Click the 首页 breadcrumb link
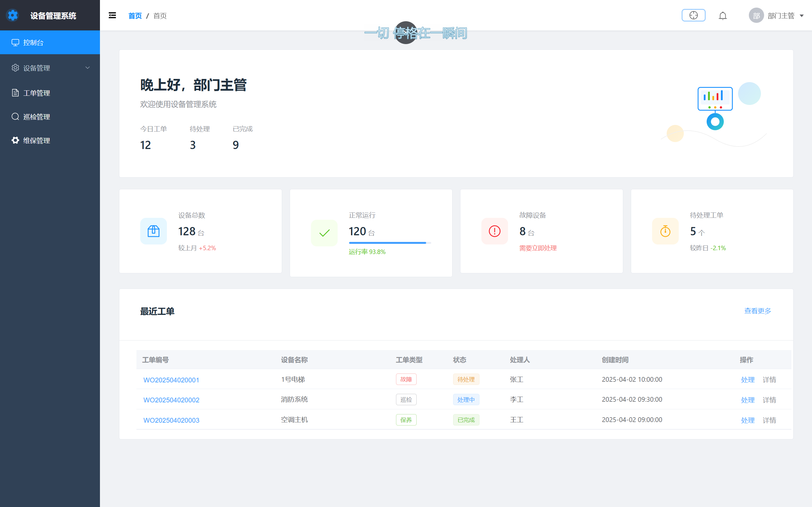This screenshot has height=507, width=812. (135, 16)
